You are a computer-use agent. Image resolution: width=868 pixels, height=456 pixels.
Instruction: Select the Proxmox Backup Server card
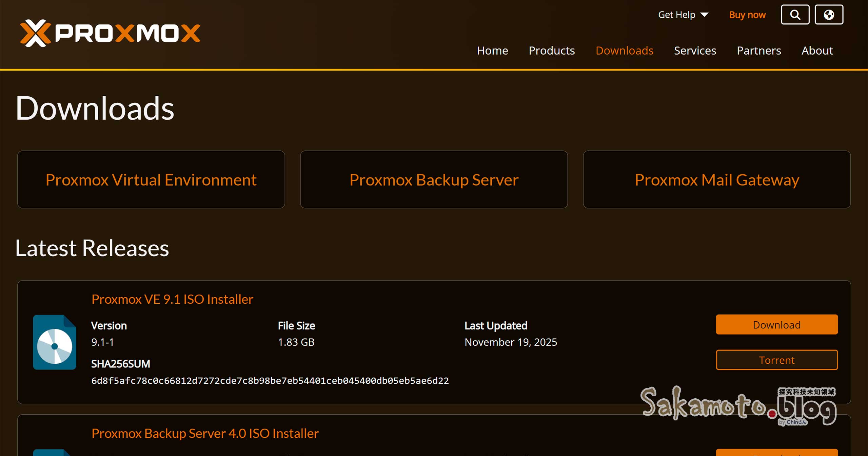(x=434, y=179)
